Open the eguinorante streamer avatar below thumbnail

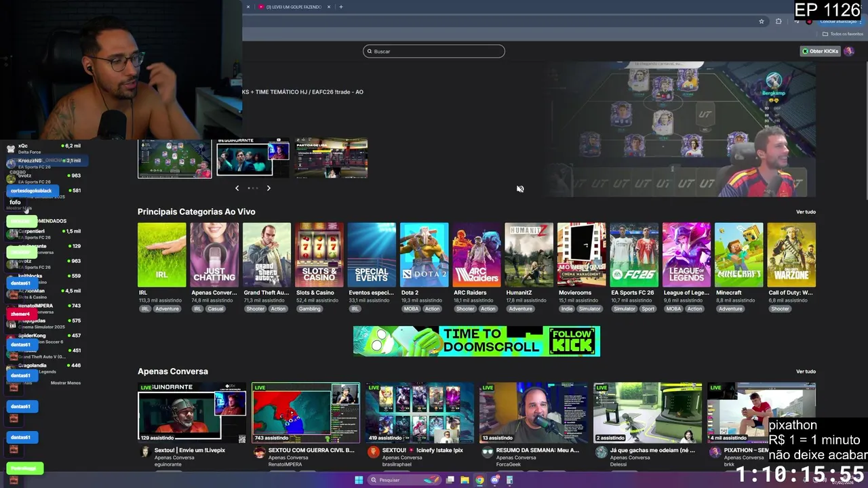pos(144,453)
